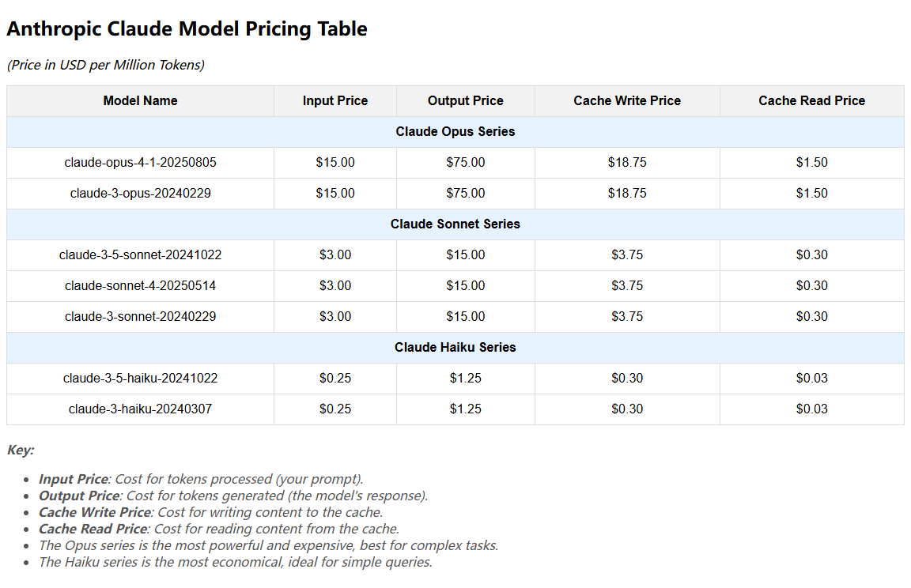Image resolution: width=911 pixels, height=588 pixels.
Task: Click the Model Name column header
Action: (140, 101)
